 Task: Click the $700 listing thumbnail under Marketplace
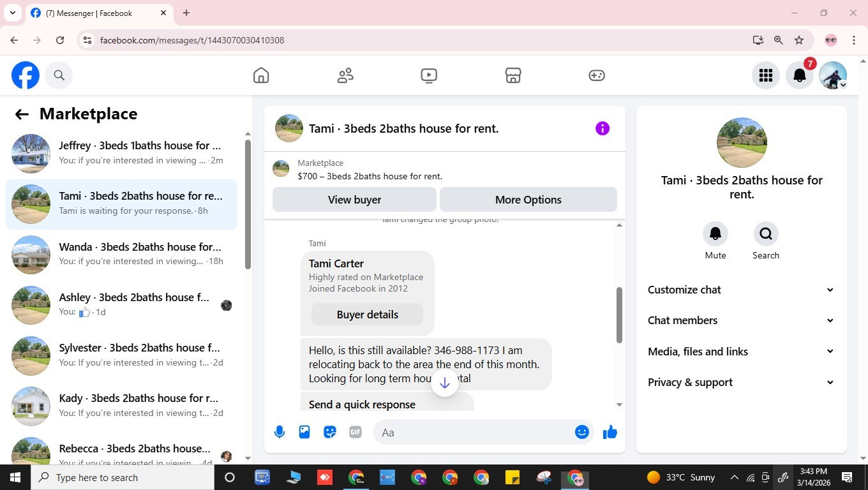tap(281, 168)
